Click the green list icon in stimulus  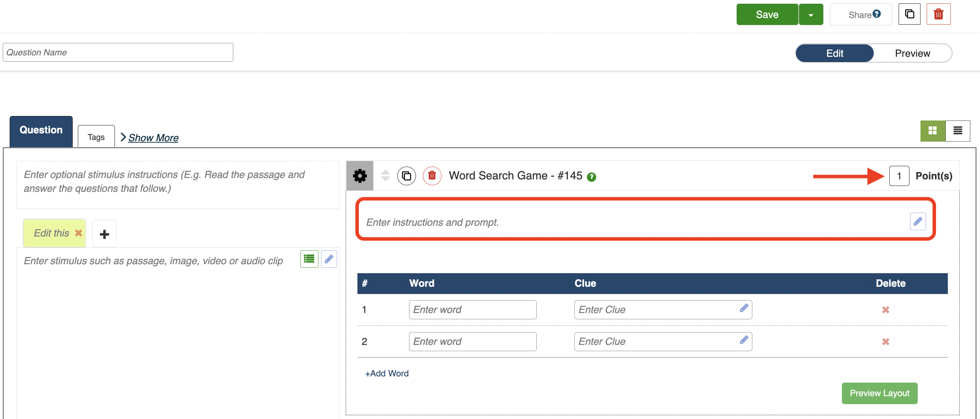coord(309,259)
